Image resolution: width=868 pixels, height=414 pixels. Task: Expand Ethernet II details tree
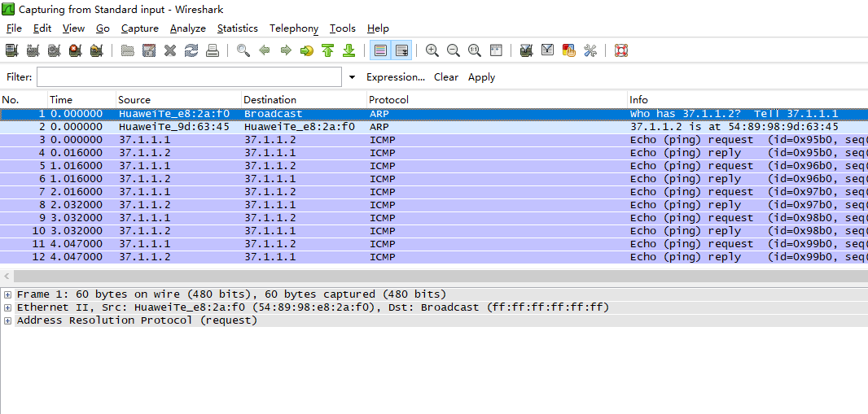[7, 307]
